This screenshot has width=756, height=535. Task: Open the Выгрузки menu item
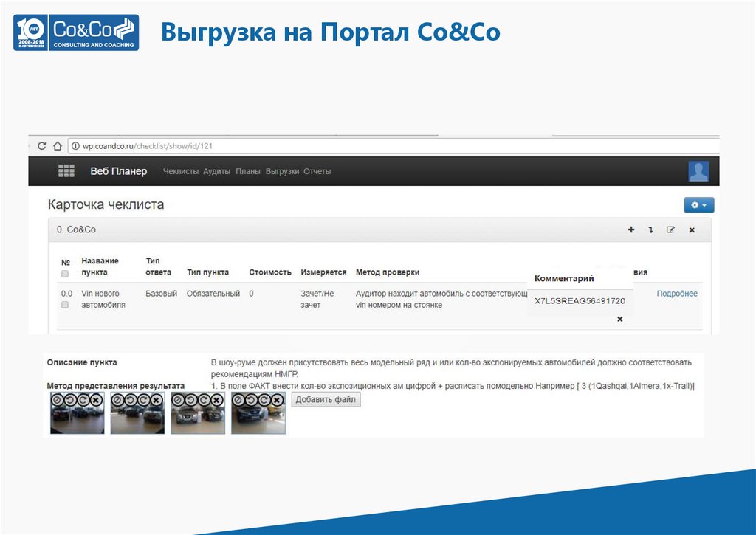pos(282,170)
